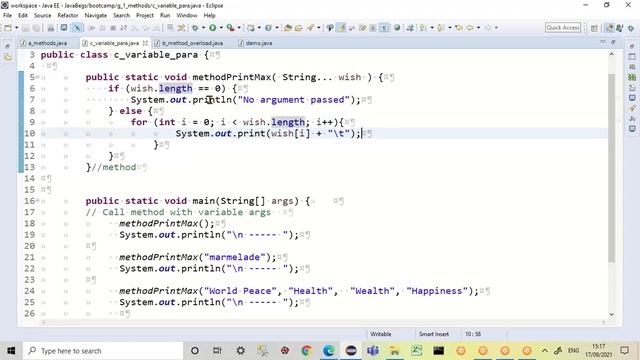Click the New file wizard icon
Screen dimensions: 640x360
click(x=8, y=28)
